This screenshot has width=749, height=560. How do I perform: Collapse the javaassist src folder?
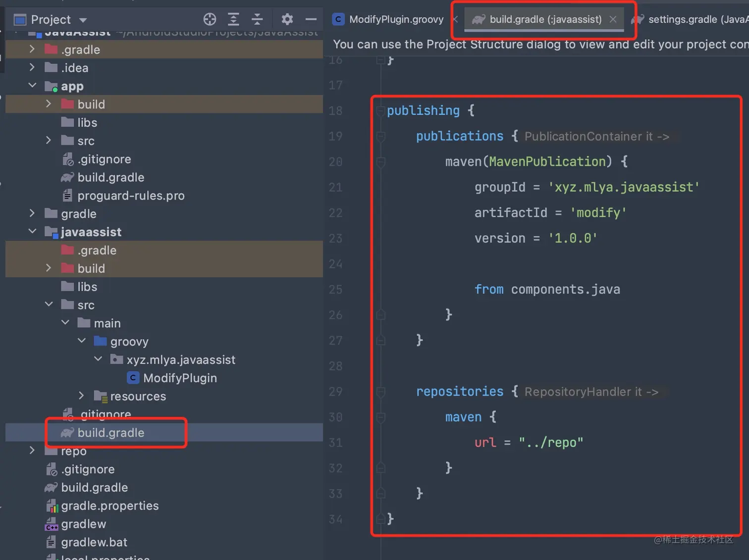49,304
